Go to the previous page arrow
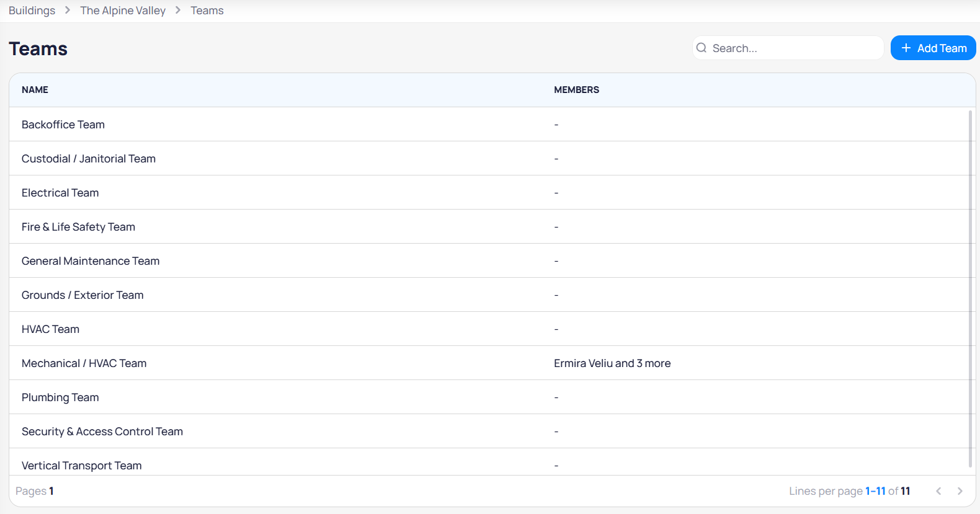Image resolution: width=980 pixels, height=514 pixels. (938, 491)
